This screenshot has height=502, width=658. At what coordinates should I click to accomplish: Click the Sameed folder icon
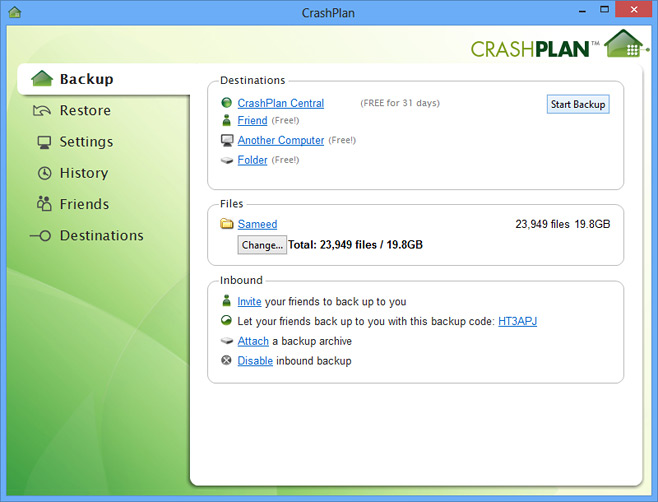click(x=227, y=224)
